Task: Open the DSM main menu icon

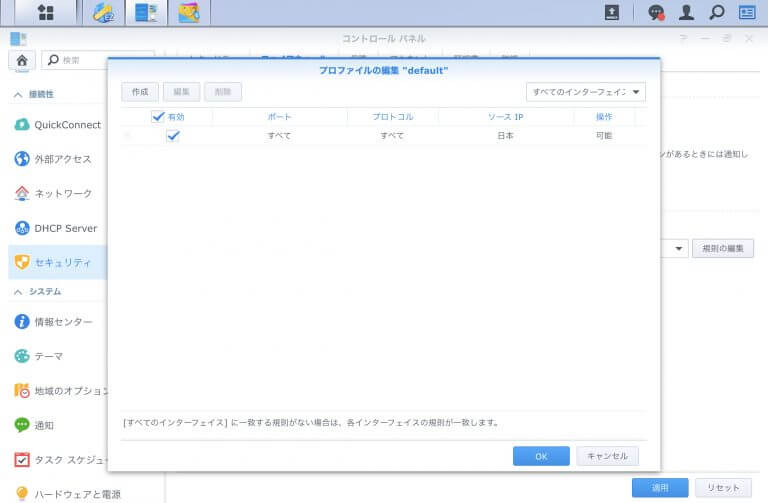Action: point(46,12)
